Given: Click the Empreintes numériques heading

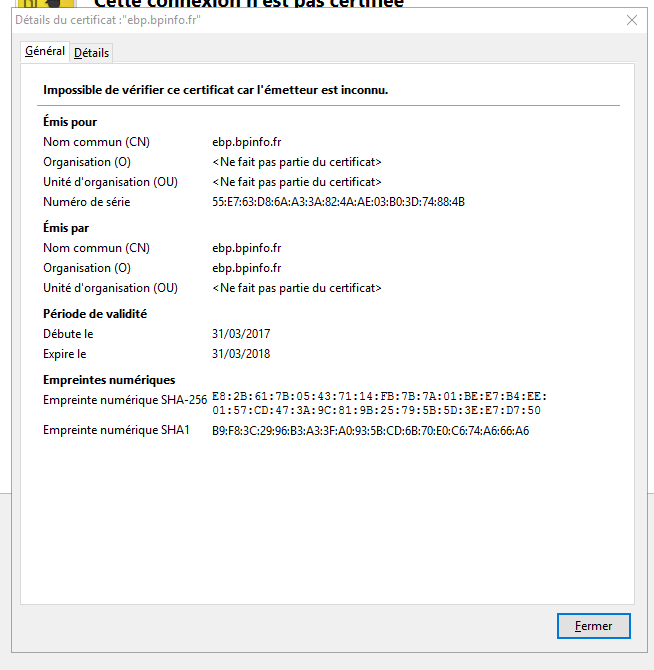Looking at the screenshot, I should [109, 380].
